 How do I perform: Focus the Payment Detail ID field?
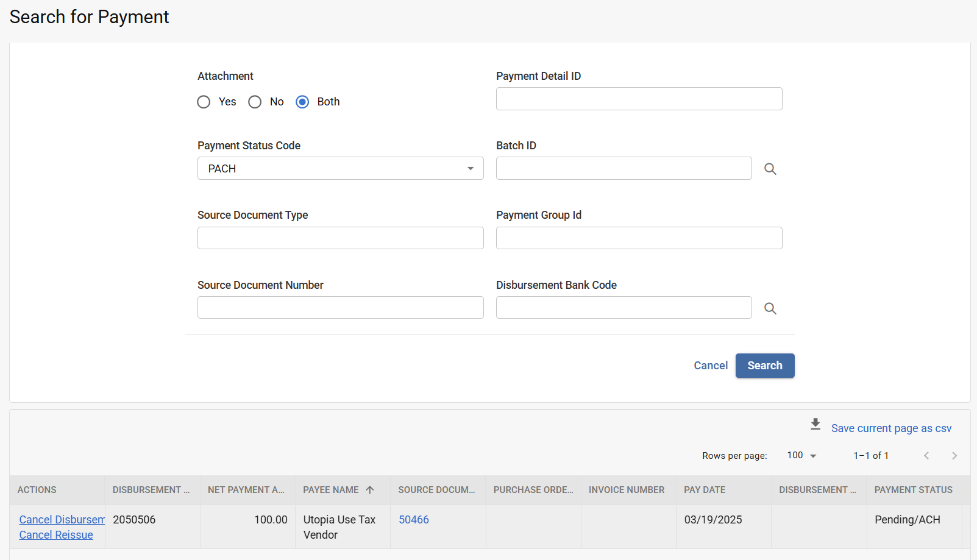[x=639, y=99]
